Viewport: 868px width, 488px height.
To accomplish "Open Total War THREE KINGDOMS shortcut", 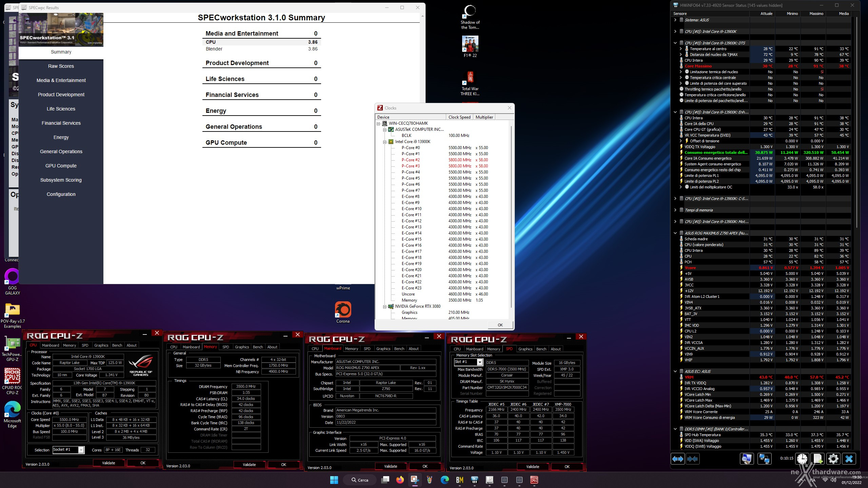I will click(x=470, y=83).
